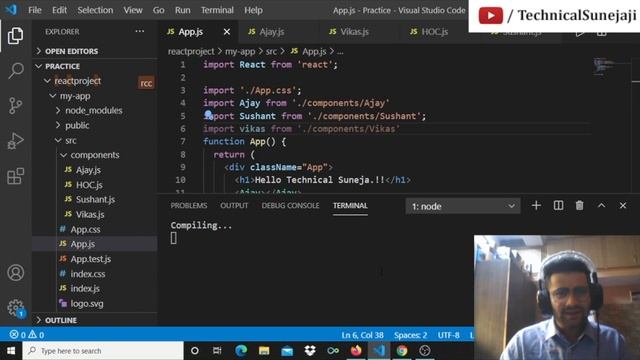Open the terminal selector dropdown '1: node'
The image size is (640, 360).
[x=463, y=206]
